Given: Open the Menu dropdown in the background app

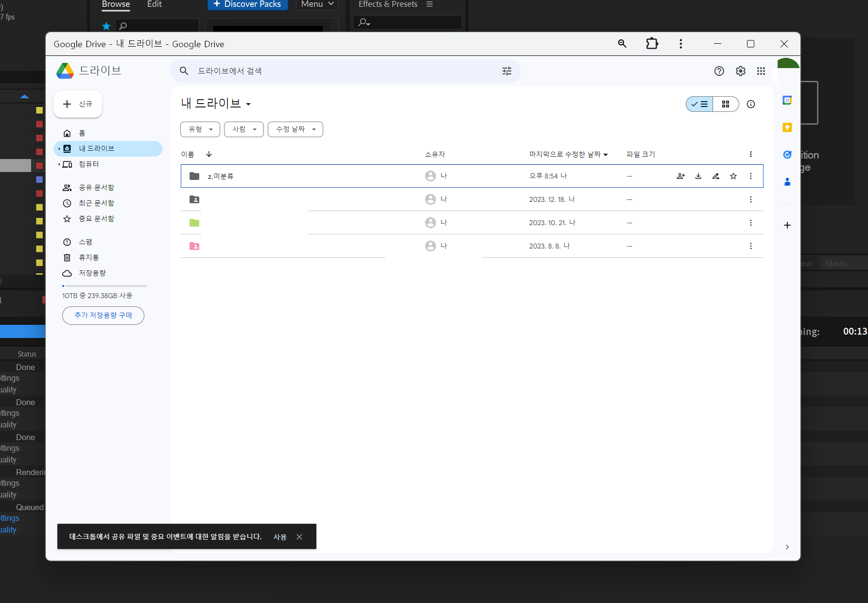Looking at the screenshot, I should click(x=317, y=4).
